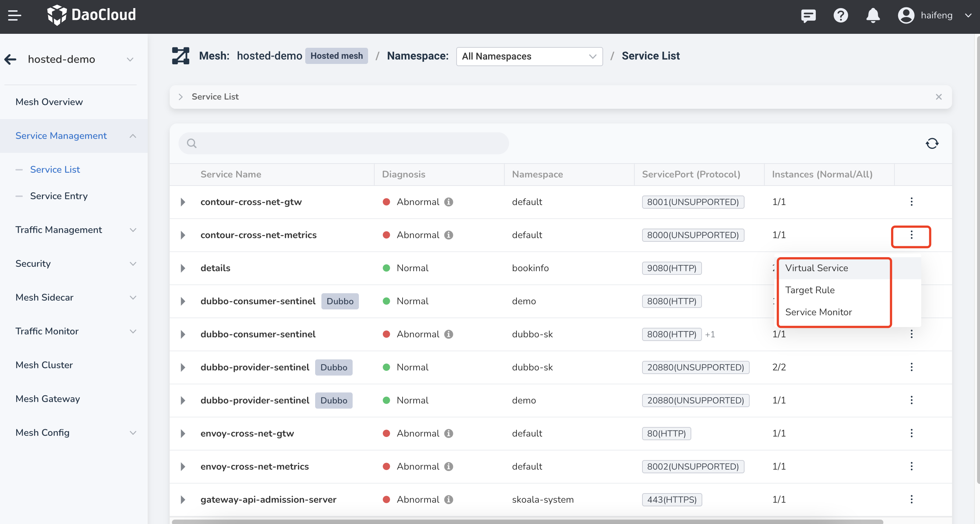
Task: Expand the envoy-cross-net-gtw row
Action: coord(183,434)
